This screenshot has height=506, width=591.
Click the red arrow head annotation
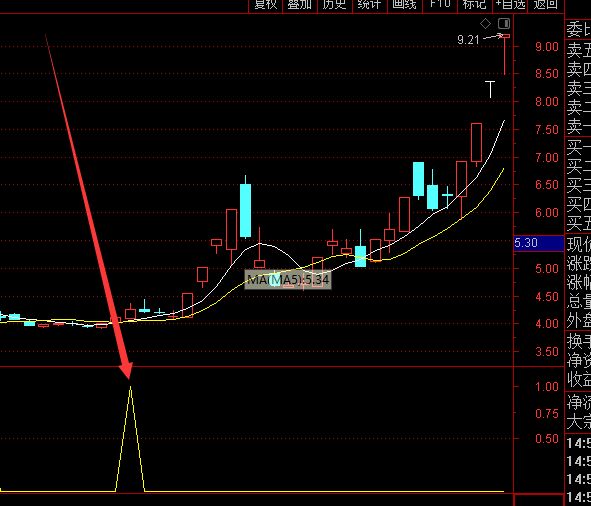(126, 370)
